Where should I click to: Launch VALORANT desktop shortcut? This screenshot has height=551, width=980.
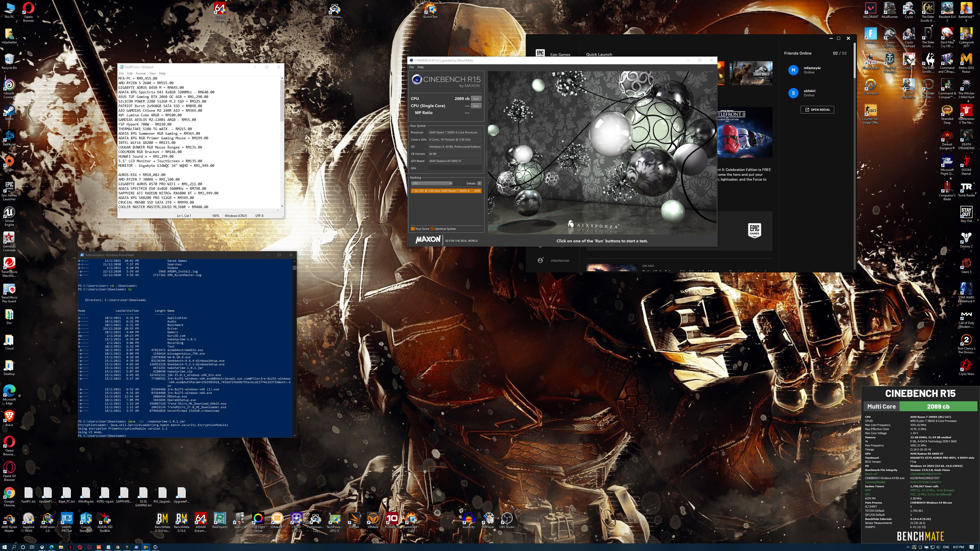pyautogui.click(x=871, y=11)
